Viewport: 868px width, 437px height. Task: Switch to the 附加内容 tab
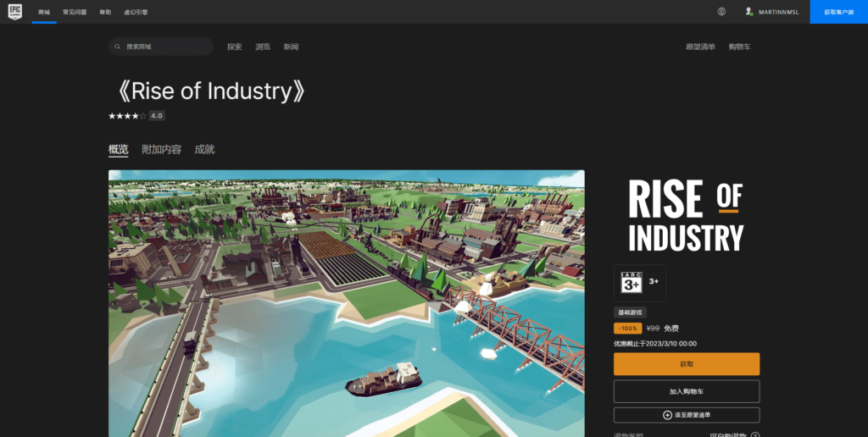click(x=162, y=149)
